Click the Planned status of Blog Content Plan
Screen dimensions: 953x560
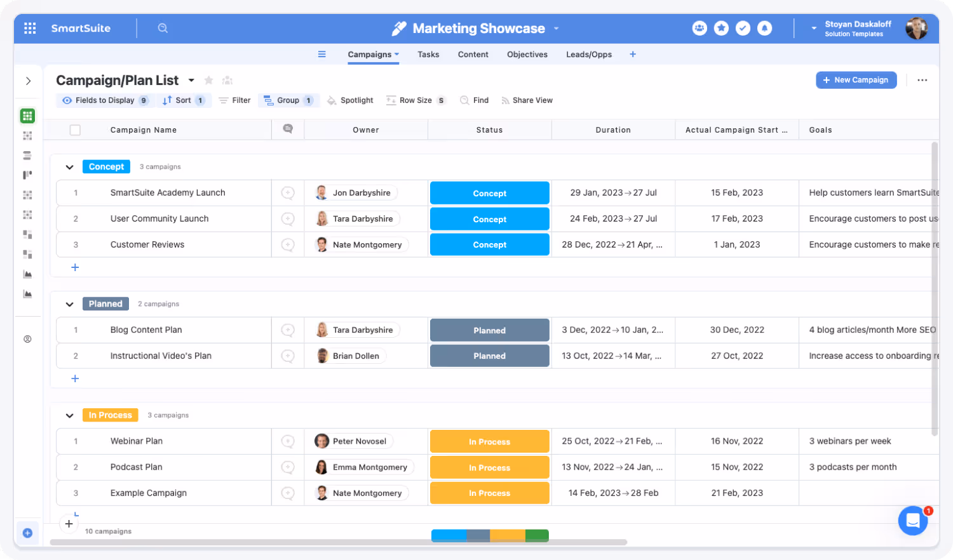(x=490, y=330)
